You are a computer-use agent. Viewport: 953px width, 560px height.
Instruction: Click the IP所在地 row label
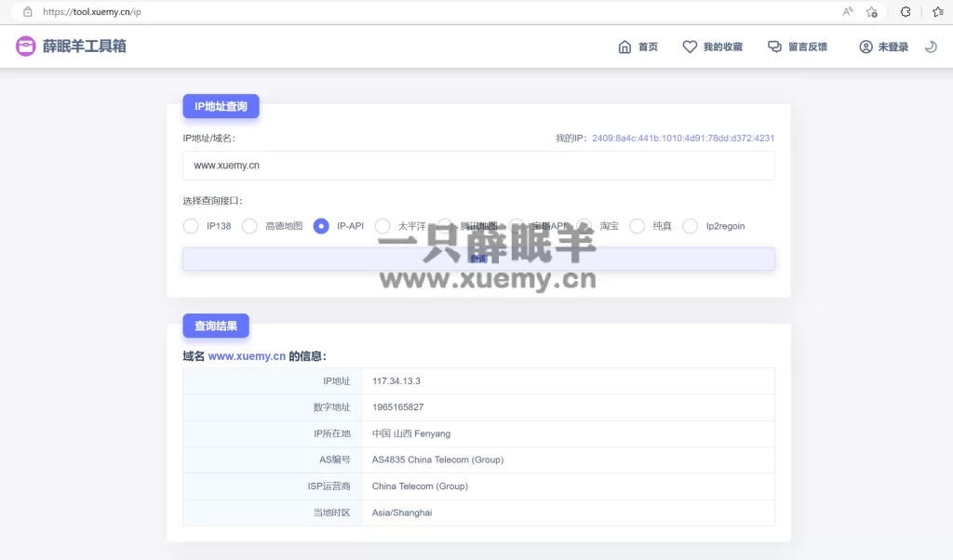coord(332,433)
